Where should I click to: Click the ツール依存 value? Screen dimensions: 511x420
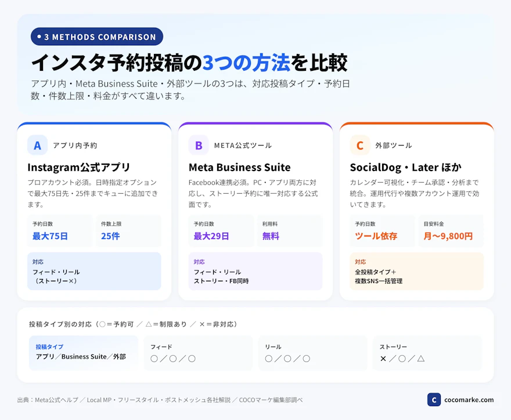click(376, 236)
